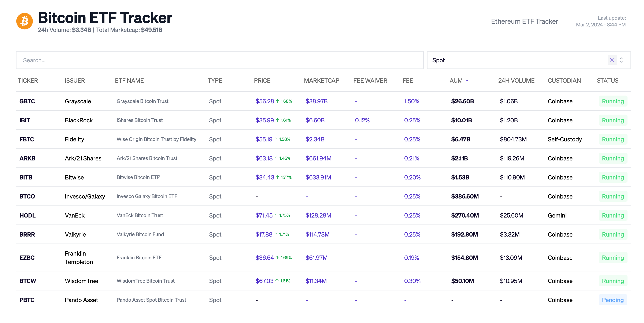Open Invesco Galaxy Bitcoin ETF name
Screen dimensions: 644x323
click(147, 196)
